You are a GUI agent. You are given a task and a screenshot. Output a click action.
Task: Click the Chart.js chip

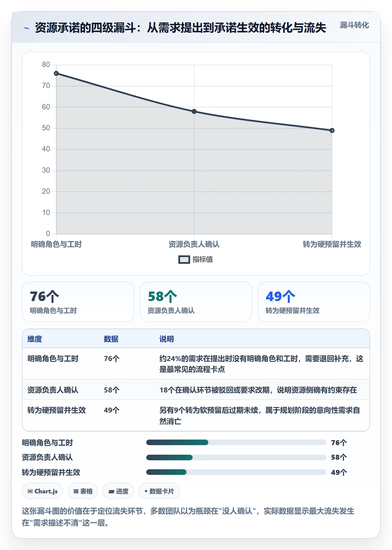click(43, 491)
